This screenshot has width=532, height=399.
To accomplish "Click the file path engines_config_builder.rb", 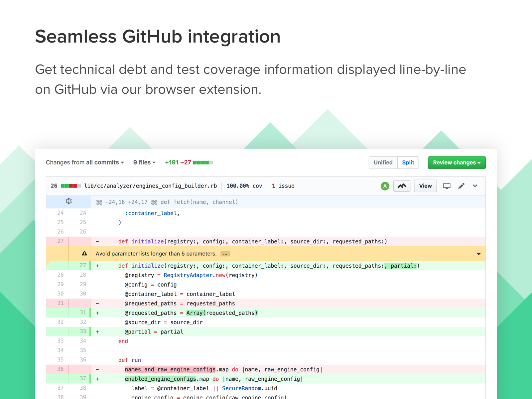I will click(151, 186).
